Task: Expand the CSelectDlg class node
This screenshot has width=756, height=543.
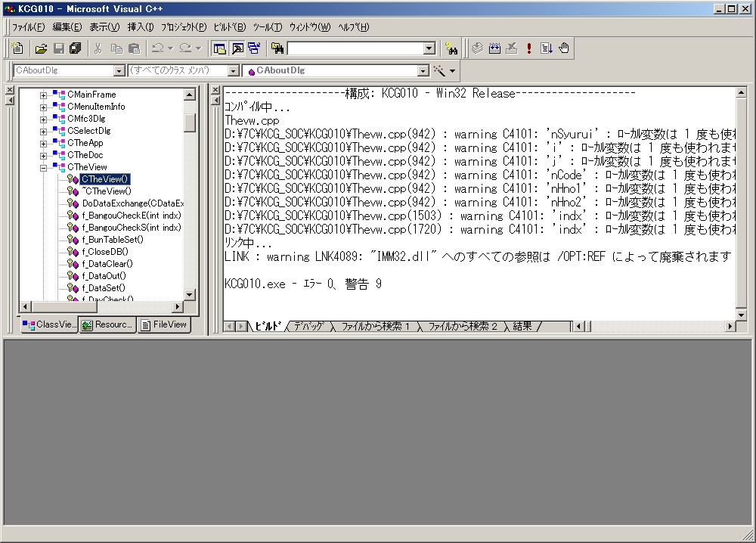Action: [43, 131]
